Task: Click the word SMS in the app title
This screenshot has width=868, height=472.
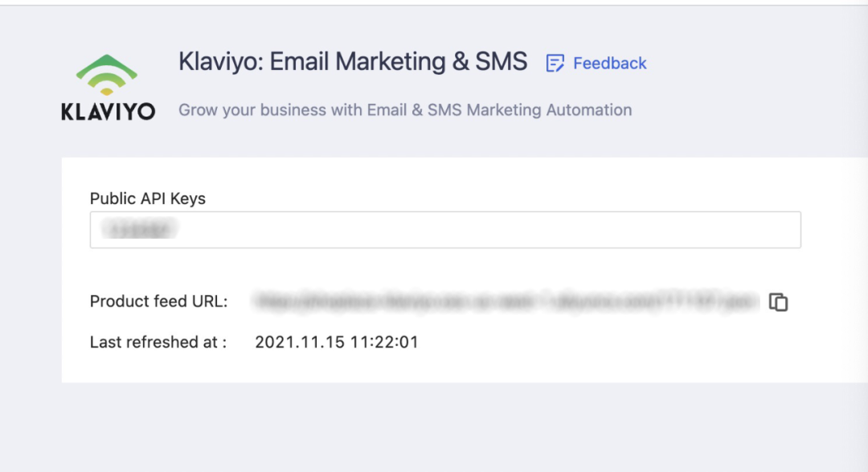Action: [502, 62]
